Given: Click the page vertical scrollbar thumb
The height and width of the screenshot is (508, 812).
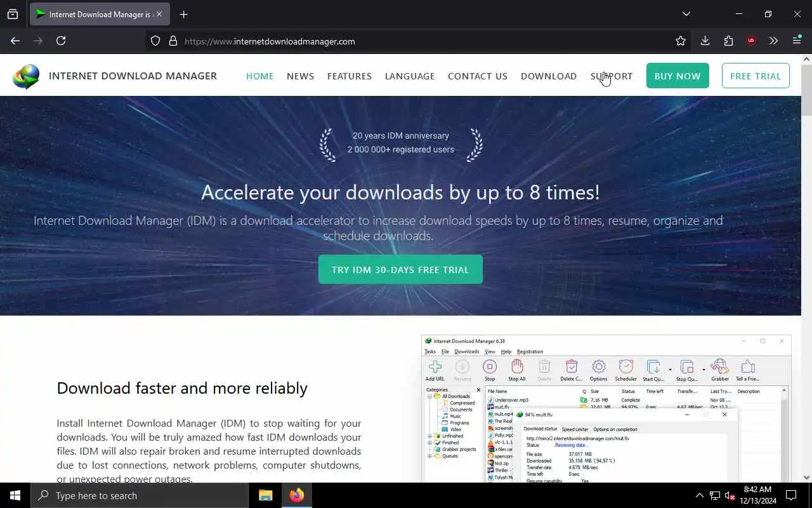Looking at the screenshot, I should click(x=806, y=89).
